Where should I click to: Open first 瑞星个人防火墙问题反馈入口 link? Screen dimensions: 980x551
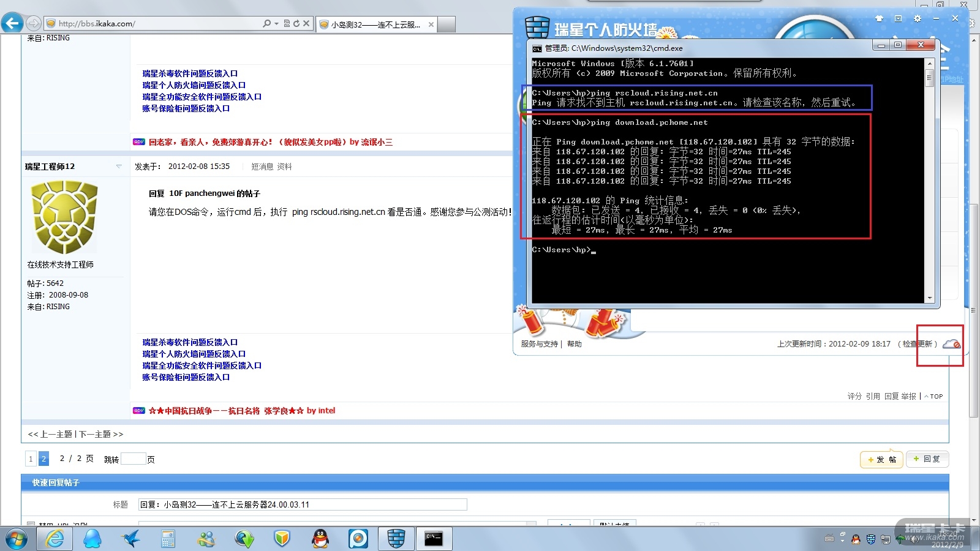pos(194,85)
